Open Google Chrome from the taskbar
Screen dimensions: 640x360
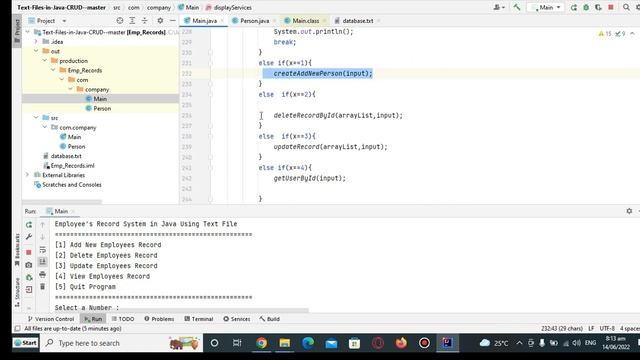click(261, 343)
